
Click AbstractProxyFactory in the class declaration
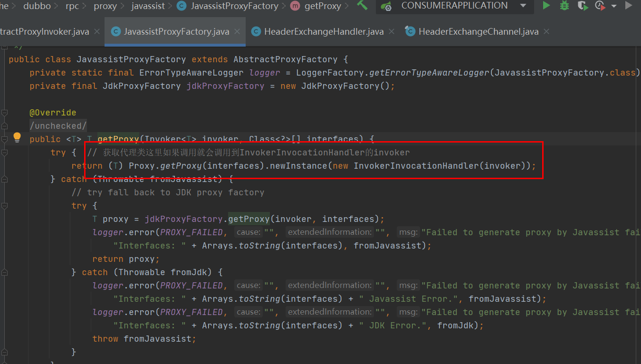(285, 59)
